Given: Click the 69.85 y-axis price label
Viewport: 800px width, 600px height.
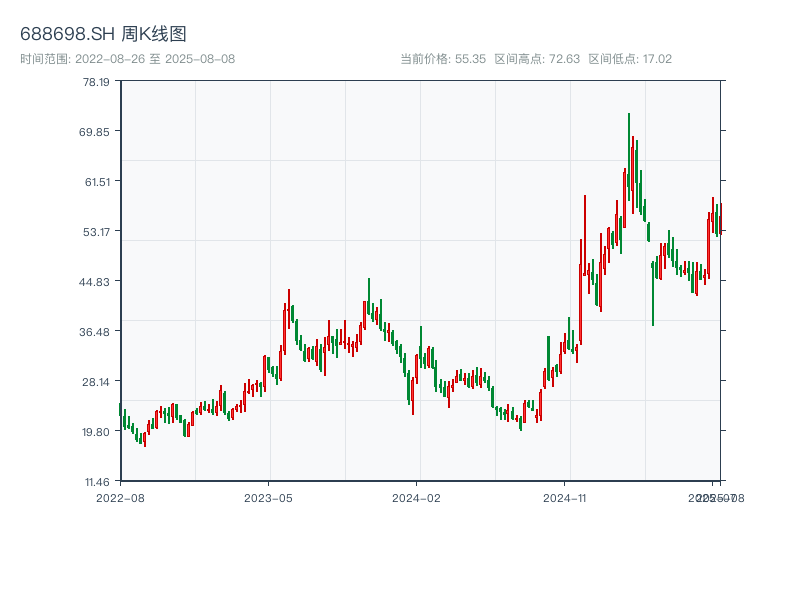Looking at the screenshot, I should click(x=97, y=132).
